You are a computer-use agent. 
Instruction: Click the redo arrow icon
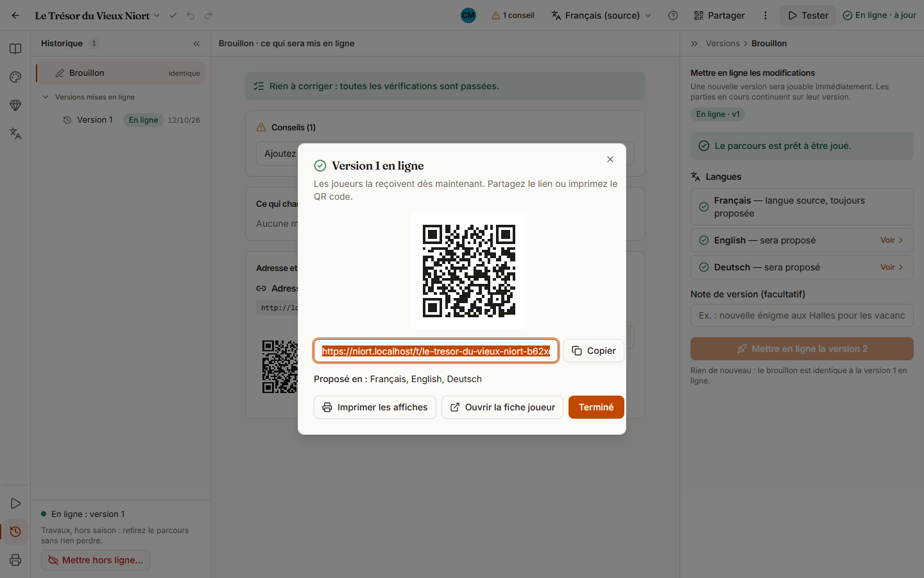tap(209, 15)
